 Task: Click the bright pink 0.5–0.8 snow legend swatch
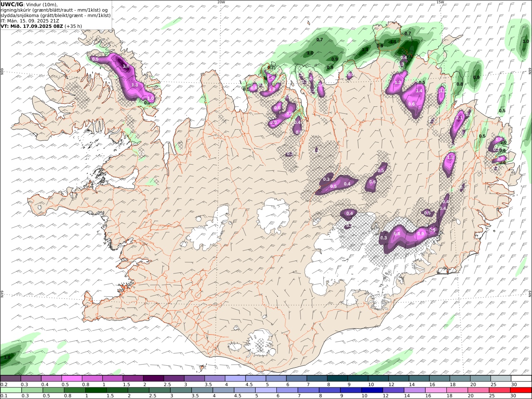point(71,378)
